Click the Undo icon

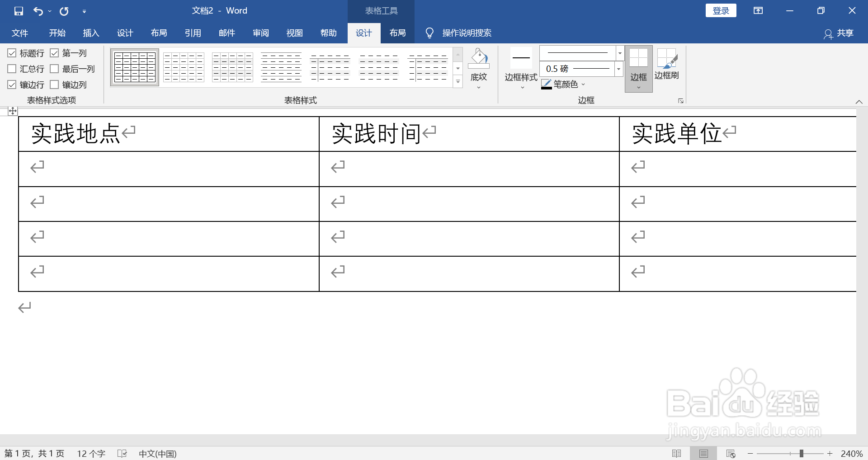(x=38, y=10)
